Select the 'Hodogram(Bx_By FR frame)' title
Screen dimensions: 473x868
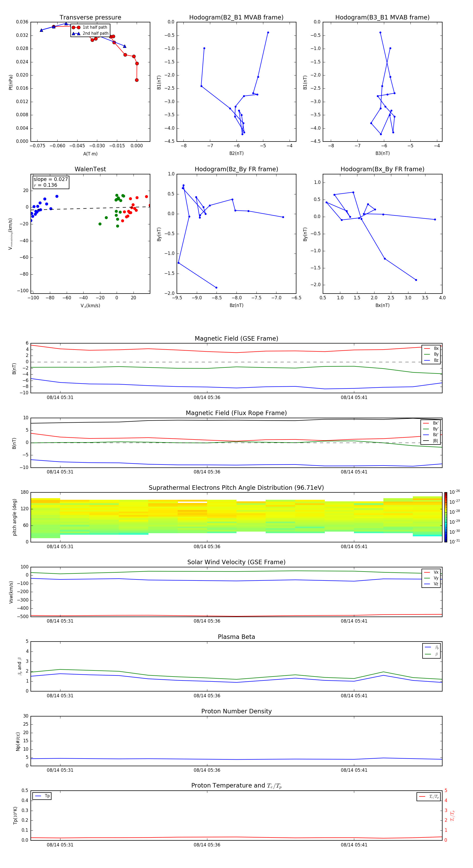coord(382,169)
